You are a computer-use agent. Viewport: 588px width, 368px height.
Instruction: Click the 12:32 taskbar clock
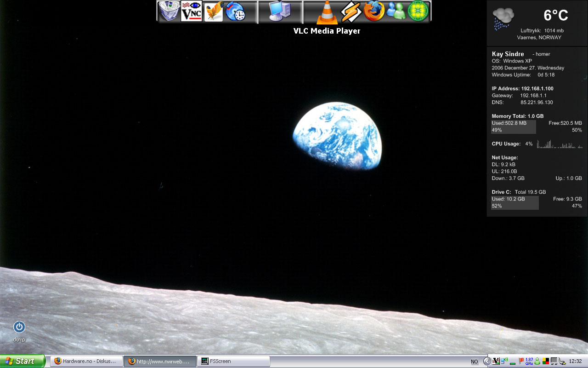coord(575,361)
